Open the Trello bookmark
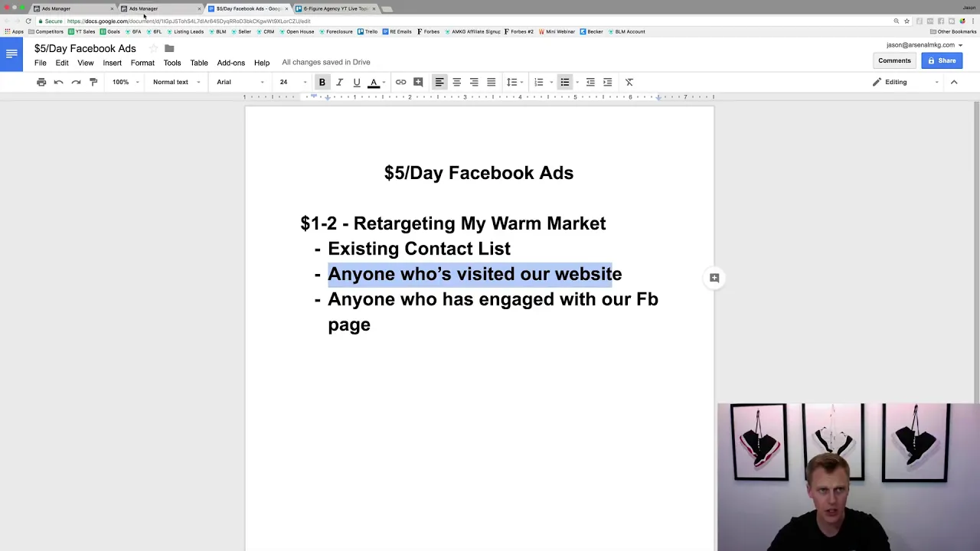980x551 pixels. pyautogui.click(x=367, y=31)
